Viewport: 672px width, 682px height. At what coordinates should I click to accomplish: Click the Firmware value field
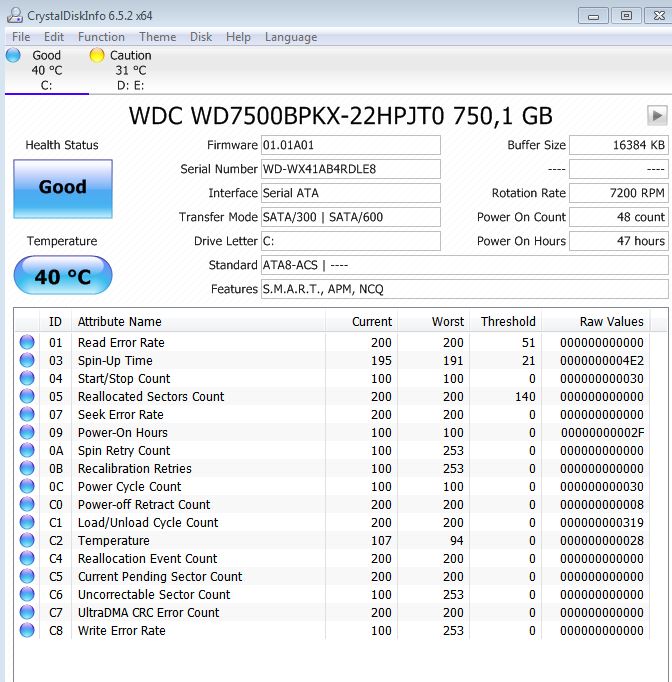tap(350, 145)
